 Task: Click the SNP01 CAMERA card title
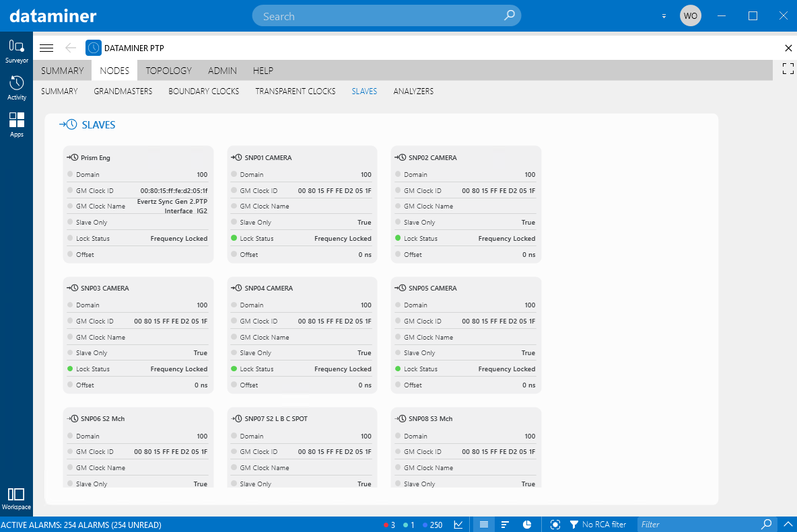point(269,158)
